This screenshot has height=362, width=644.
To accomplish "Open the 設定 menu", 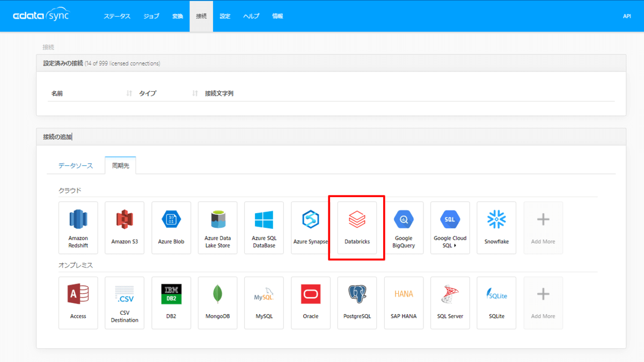I will pos(225,16).
